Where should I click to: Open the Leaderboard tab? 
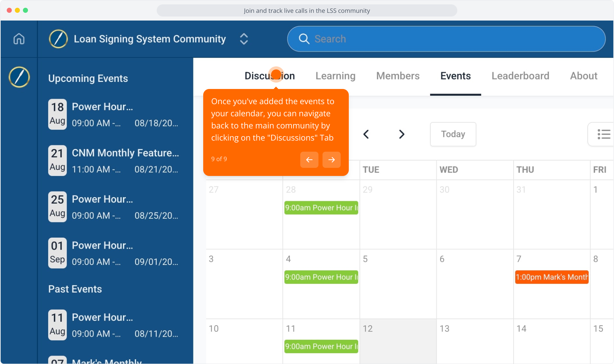pyautogui.click(x=520, y=76)
